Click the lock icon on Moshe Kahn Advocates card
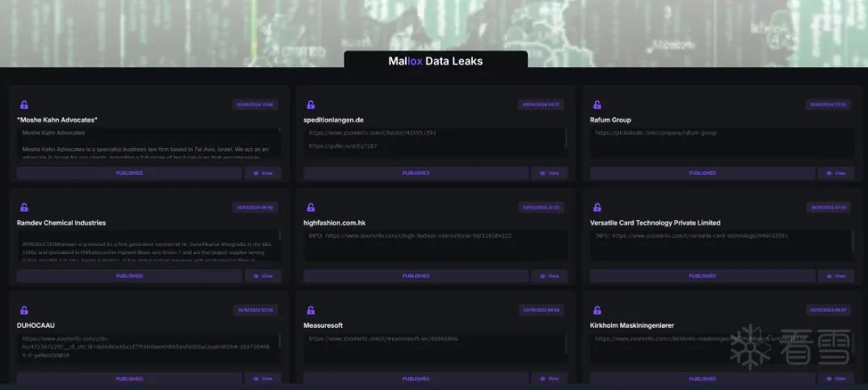 (x=24, y=104)
